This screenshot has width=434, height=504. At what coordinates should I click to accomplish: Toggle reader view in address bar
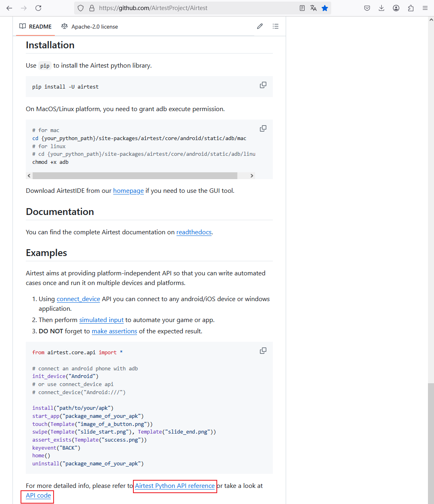pos(302,8)
